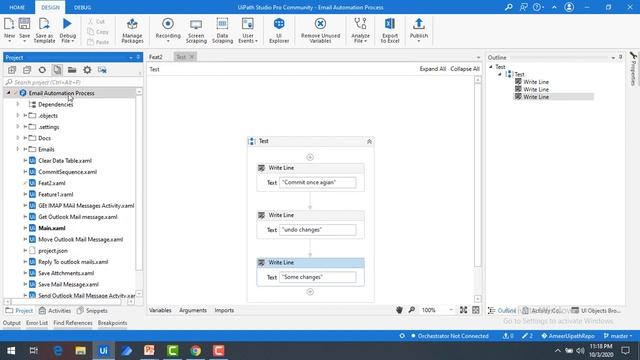Screen dimensions: 640x360
Task: Click Orchestrator Not Connected status
Action: (x=449, y=336)
